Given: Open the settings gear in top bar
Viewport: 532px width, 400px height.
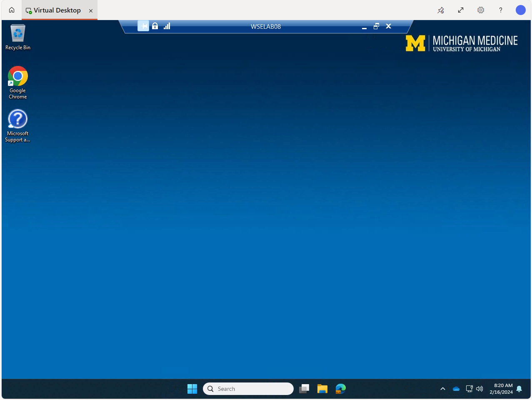Looking at the screenshot, I should pos(481,10).
